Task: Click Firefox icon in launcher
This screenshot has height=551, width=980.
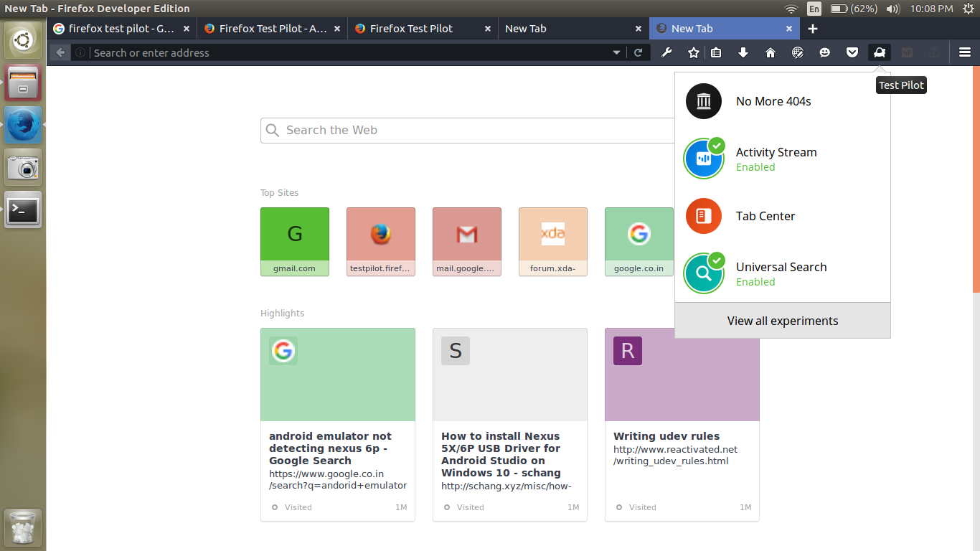Action: coord(23,125)
